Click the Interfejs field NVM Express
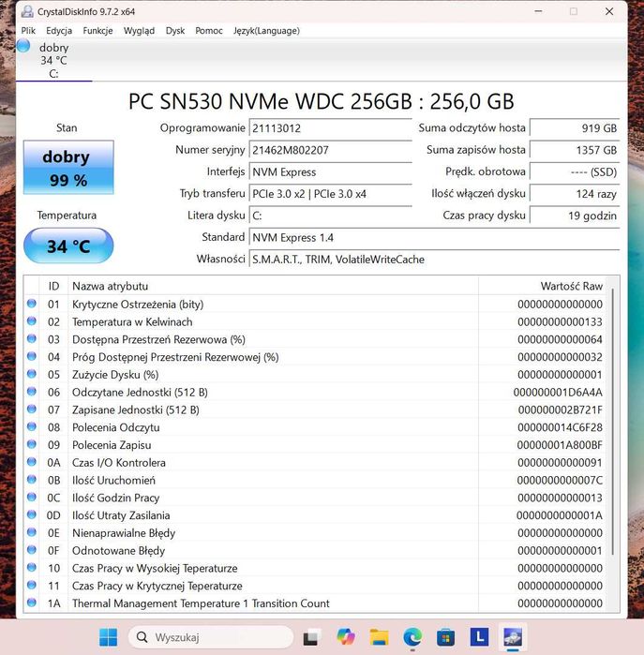This screenshot has height=655, width=644. (x=330, y=171)
